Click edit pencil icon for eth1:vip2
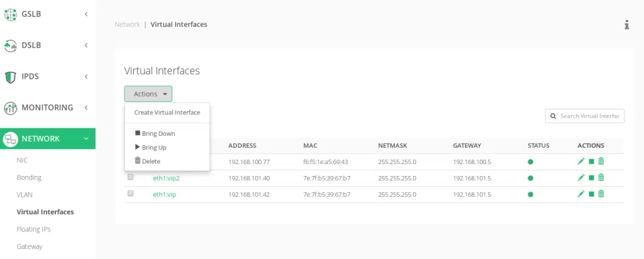The image size is (644, 259). pos(581,178)
